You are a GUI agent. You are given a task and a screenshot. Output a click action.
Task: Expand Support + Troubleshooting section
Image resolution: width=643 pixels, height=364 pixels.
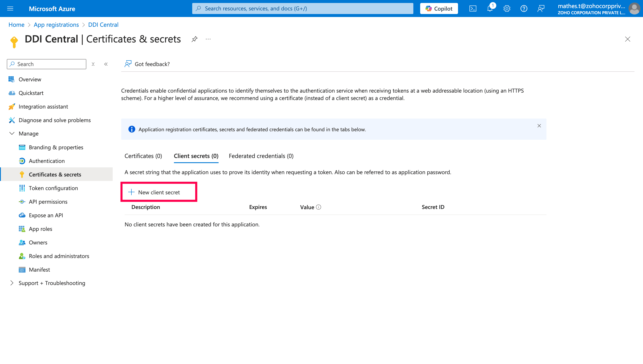point(12,283)
